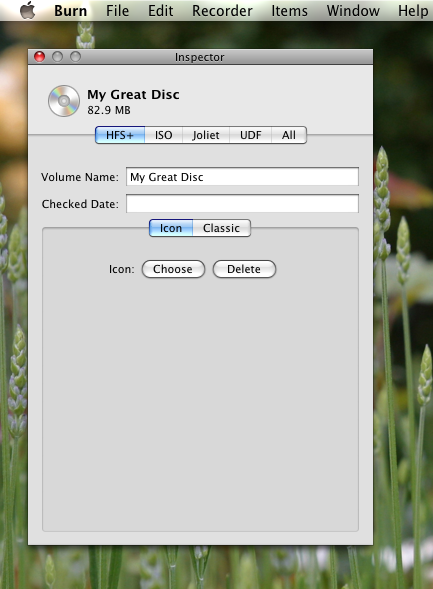Close the Inspector window

click(x=39, y=57)
